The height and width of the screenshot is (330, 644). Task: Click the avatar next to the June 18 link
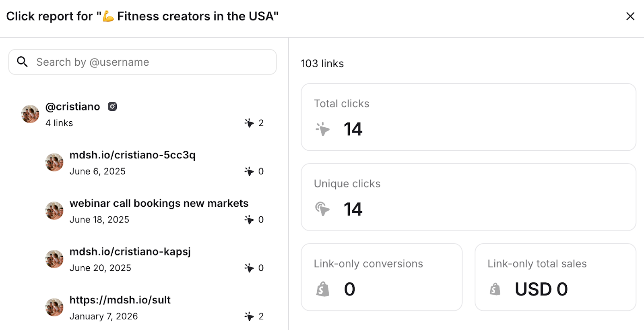tap(54, 211)
